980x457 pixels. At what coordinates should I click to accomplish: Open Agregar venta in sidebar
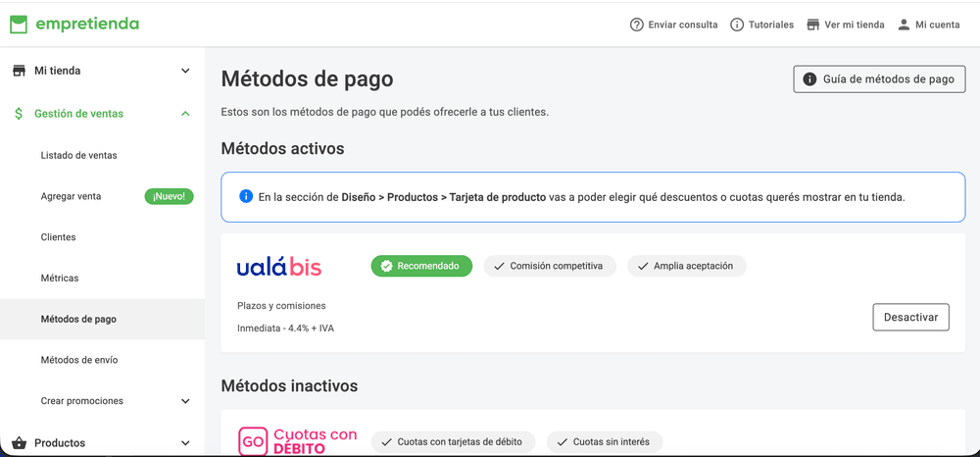71,196
